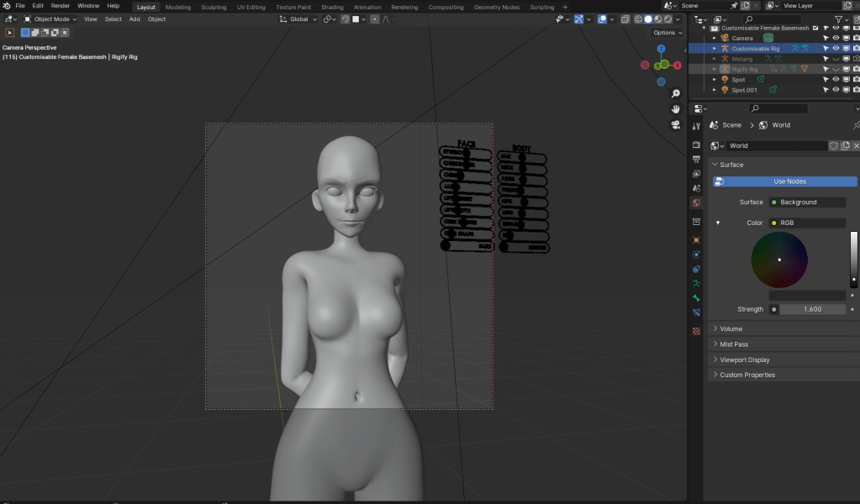Toggle visibility of the Metarig object
The image size is (860, 504).
pos(836,59)
